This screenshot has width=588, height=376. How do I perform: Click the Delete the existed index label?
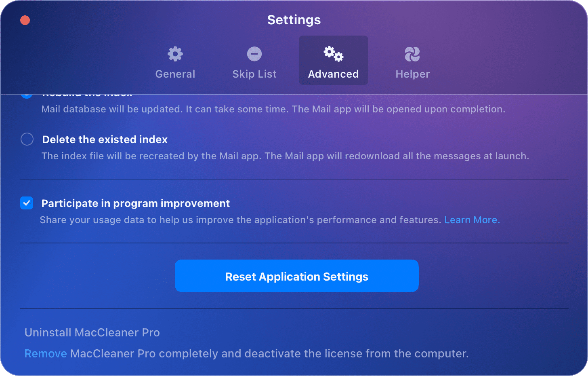tap(105, 139)
